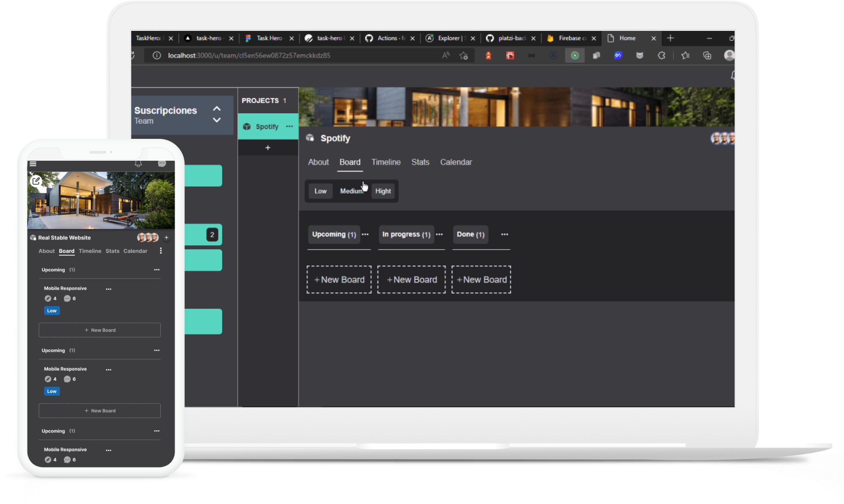Click the green circular extension icon in toolbar
The image size is (844, 504).
pyautogui.click(x=575, y=55)
